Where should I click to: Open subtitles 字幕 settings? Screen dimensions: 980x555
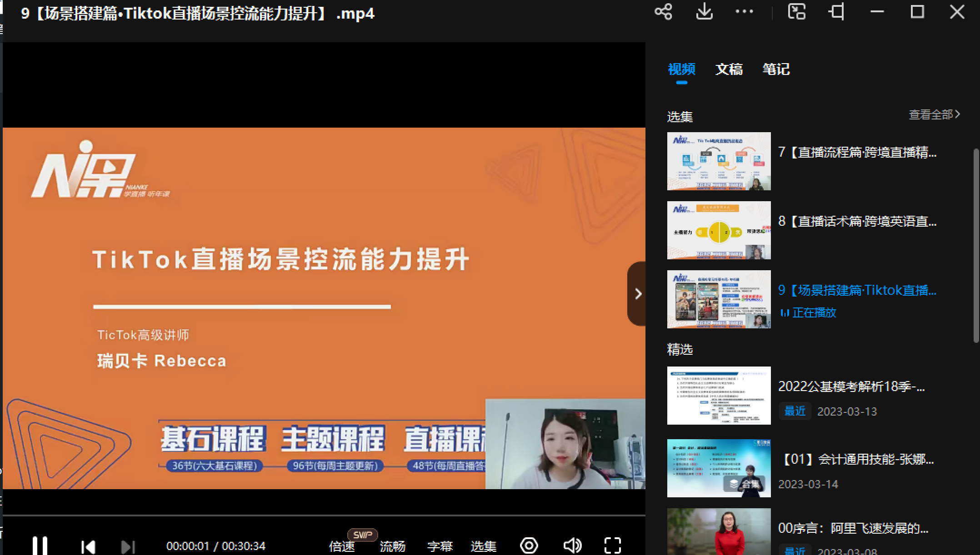(440, 546)
